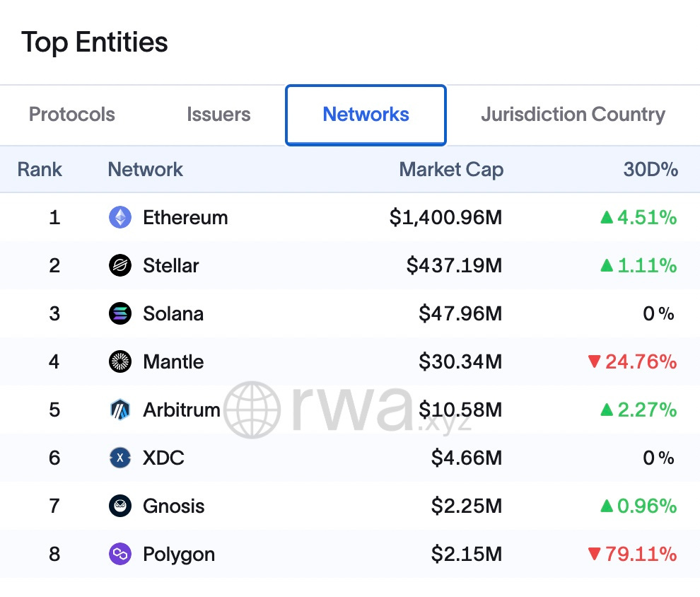Image resolution: width=700 pixels, height=597 pixels.
Task: Click the $2.15M market cap value
Action: [467, 554]
